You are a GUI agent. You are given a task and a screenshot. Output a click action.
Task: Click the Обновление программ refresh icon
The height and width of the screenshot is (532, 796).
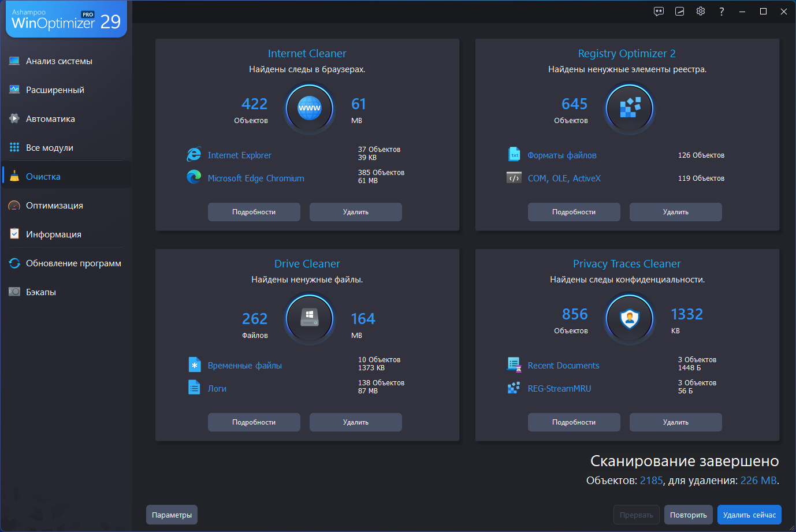(x=14, y=263)
